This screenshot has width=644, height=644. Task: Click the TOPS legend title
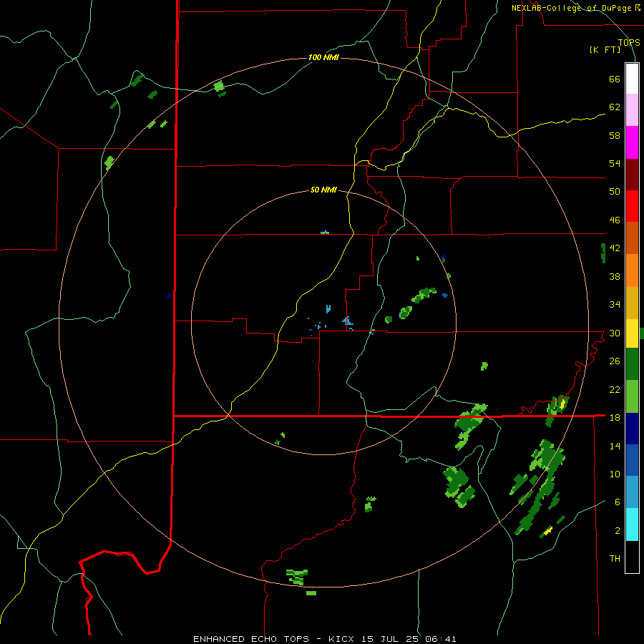629,42
